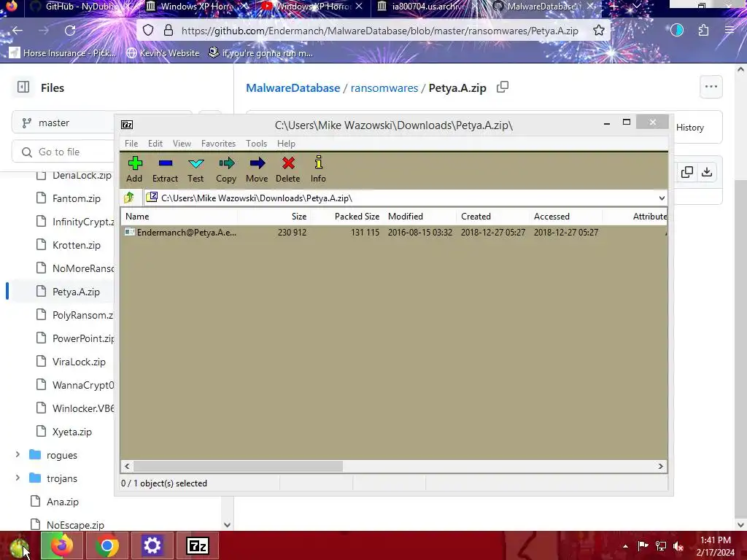This screenshot has height=560, width=747.
Task: Open the Tools menu in 7-Zip
Action: tap(256, 144)
